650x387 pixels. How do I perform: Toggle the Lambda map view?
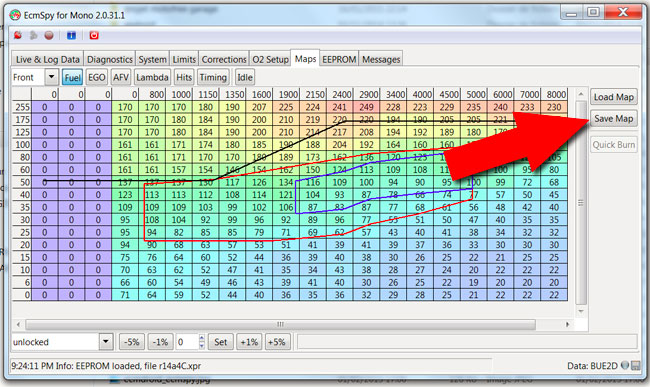click(x=152, y=77)
